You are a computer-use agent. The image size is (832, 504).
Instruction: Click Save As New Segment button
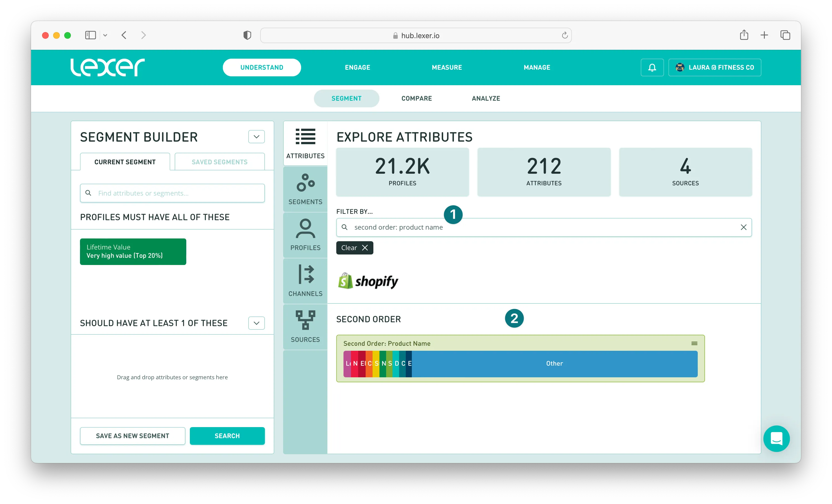tap(132, 436)
